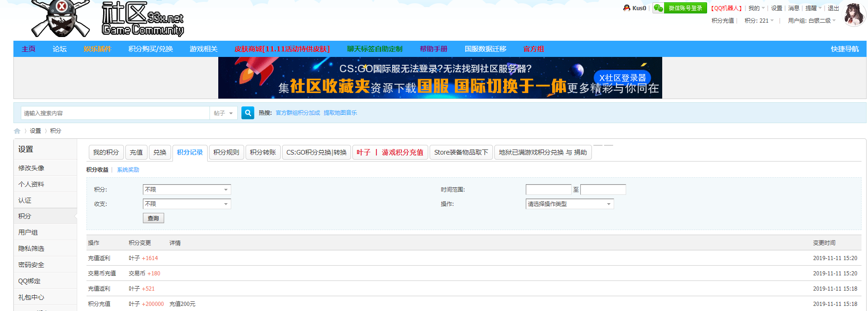This screenshot has height=311, width=868.
Task: Click hot search link 提取地图音乐
Action: (x=340, y=113)
